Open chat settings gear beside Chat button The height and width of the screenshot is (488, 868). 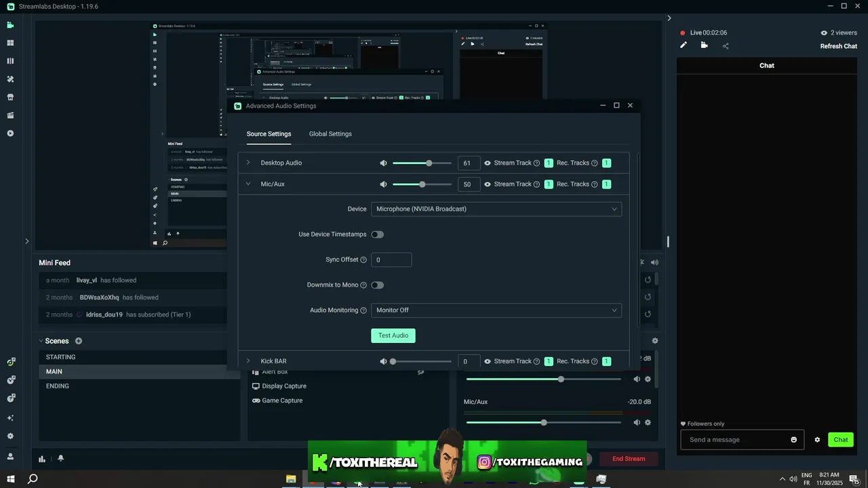pyautogui.click(x=817, y=440)
